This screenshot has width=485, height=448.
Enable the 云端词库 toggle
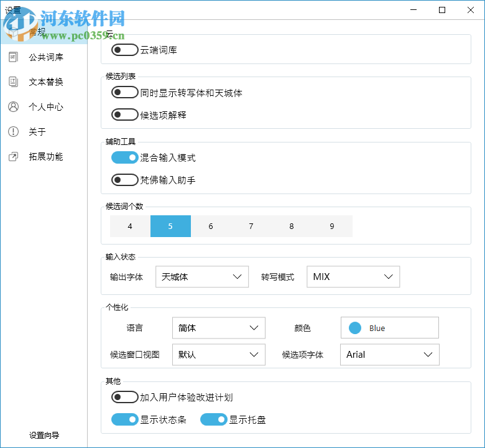124,50
